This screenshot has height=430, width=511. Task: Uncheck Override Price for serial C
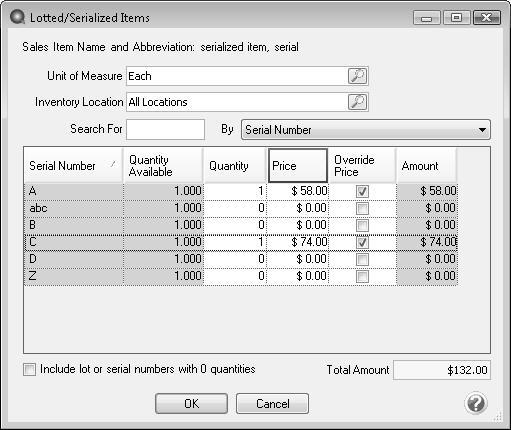[362, 242]
